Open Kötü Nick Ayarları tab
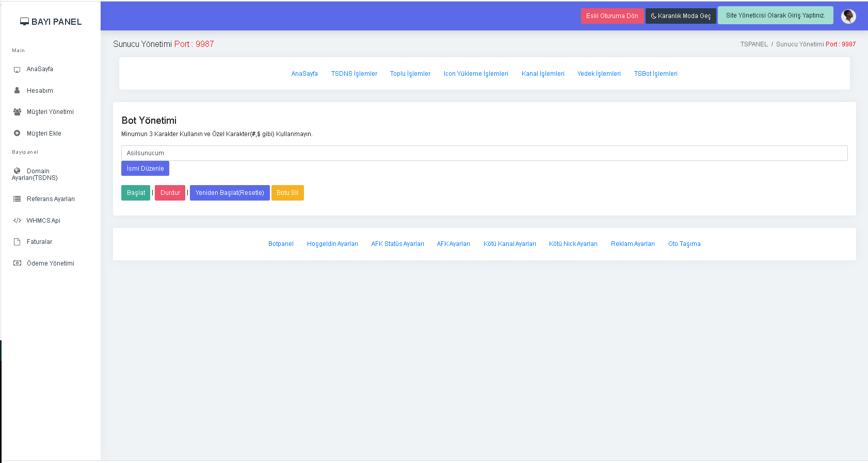Screen dimensions: 868x463 pos(573,244)
